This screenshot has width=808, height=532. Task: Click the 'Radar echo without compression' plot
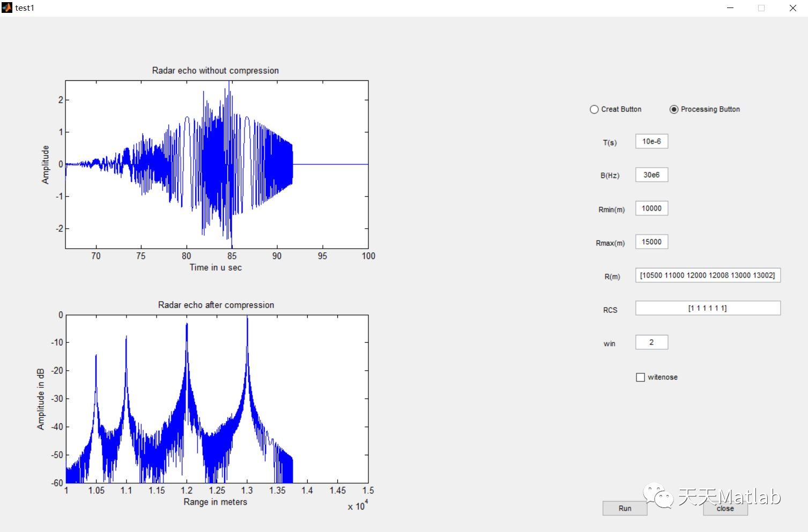tap(217, 164)
